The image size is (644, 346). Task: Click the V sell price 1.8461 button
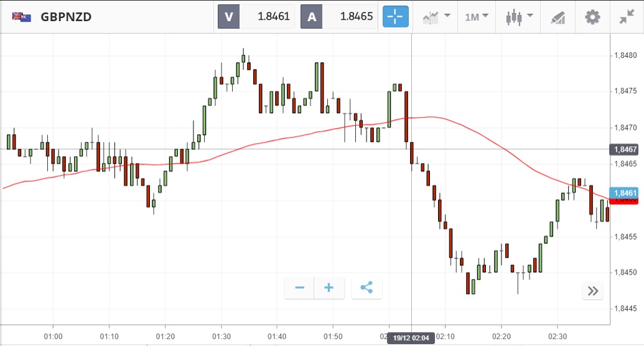[x=256, y=17]
